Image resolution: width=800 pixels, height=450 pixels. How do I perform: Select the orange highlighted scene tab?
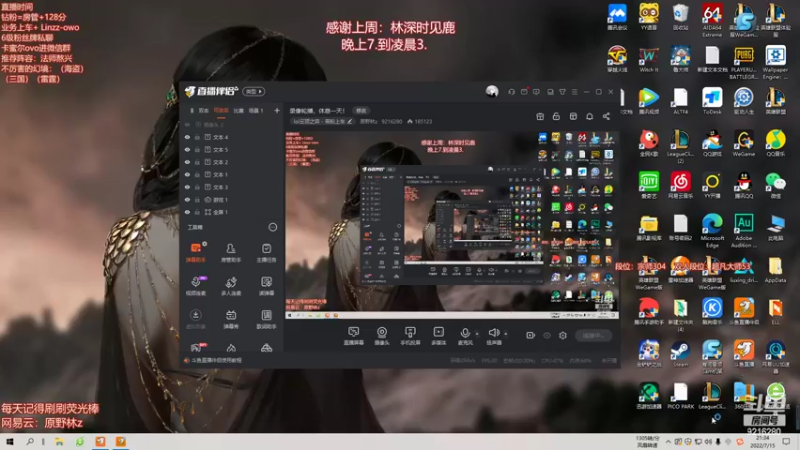tap(221, 110)
